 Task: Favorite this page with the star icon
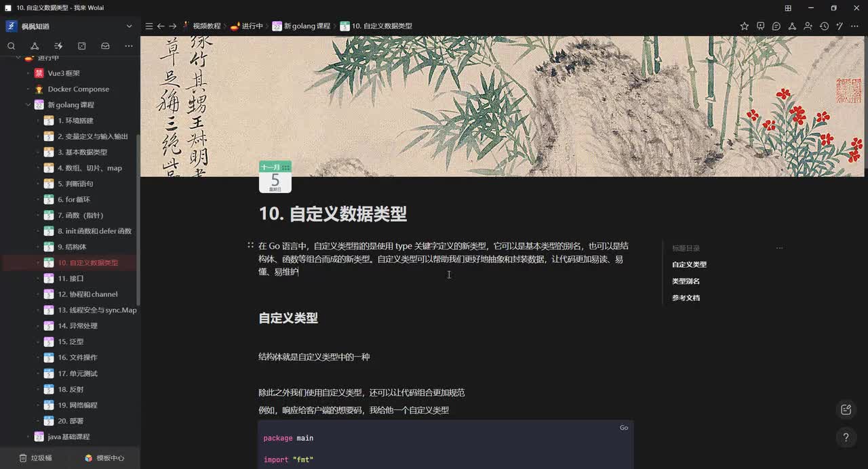click(745, 26)
